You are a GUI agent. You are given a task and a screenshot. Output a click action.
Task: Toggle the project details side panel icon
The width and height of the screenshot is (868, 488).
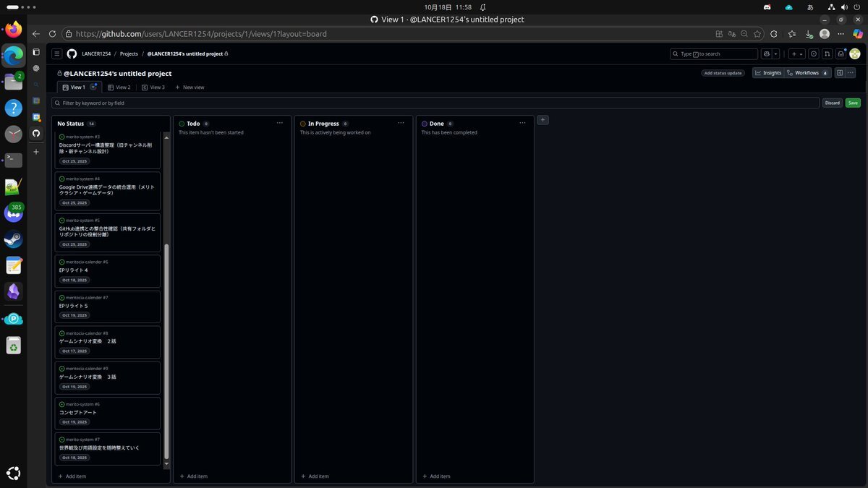839,73
